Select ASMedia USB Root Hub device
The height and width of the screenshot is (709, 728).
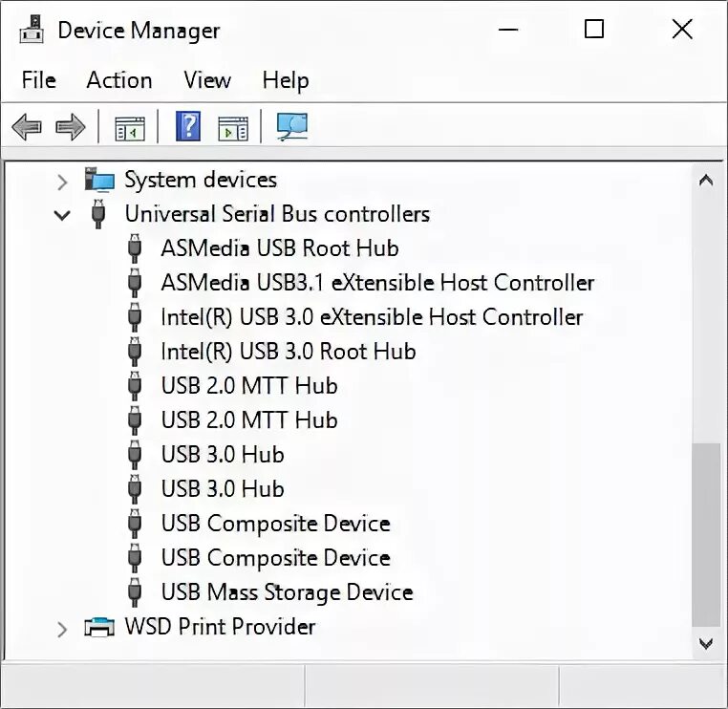(x=279, y=248)
